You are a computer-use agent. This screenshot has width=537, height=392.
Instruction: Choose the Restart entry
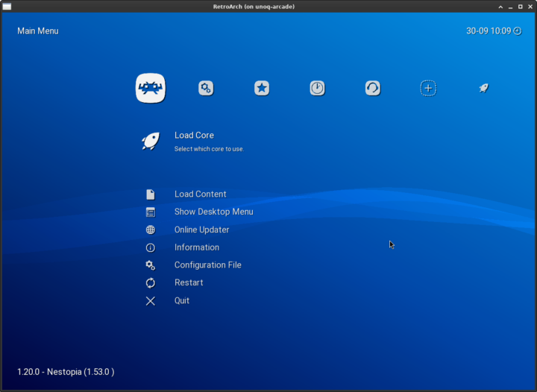pyautogui.click(x=189, y=282)
